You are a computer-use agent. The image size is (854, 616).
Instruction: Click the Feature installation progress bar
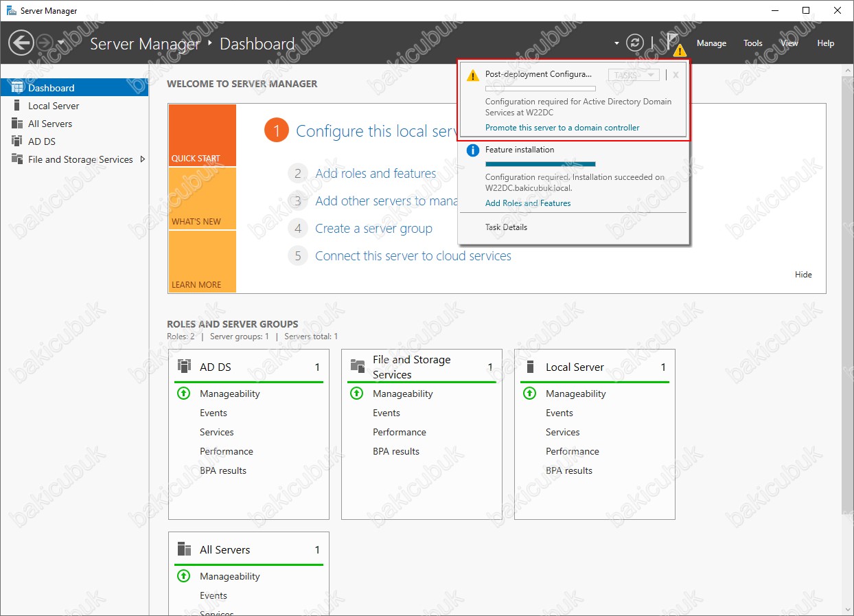pyautogui.click(x=540, y=164)
